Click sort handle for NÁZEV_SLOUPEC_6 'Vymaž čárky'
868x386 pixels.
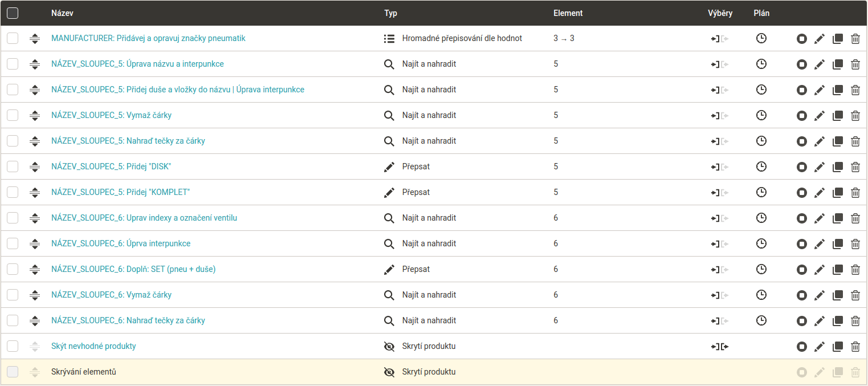click(35, 295)
